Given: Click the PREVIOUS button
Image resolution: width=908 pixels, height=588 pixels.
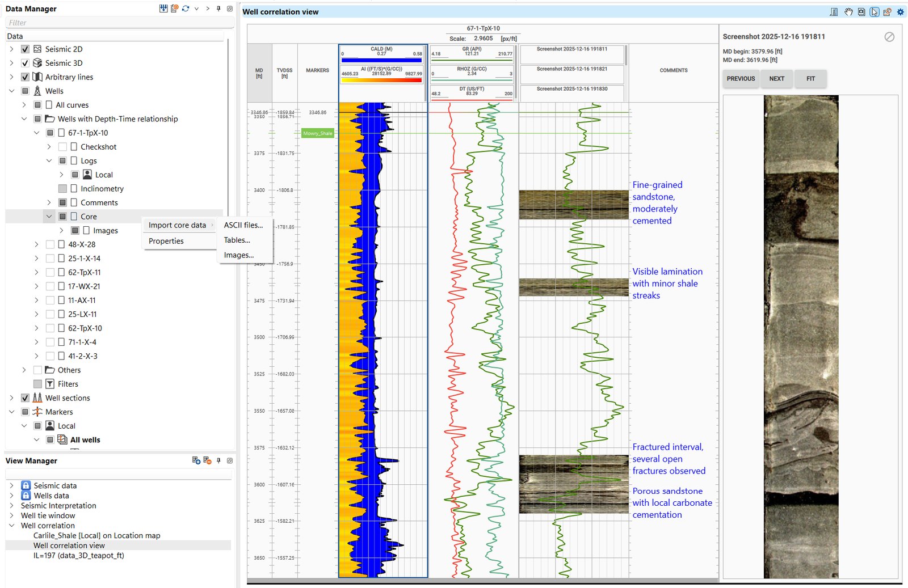Looking at the screenshot, I should pyautogui.click(x=741, y=79).
